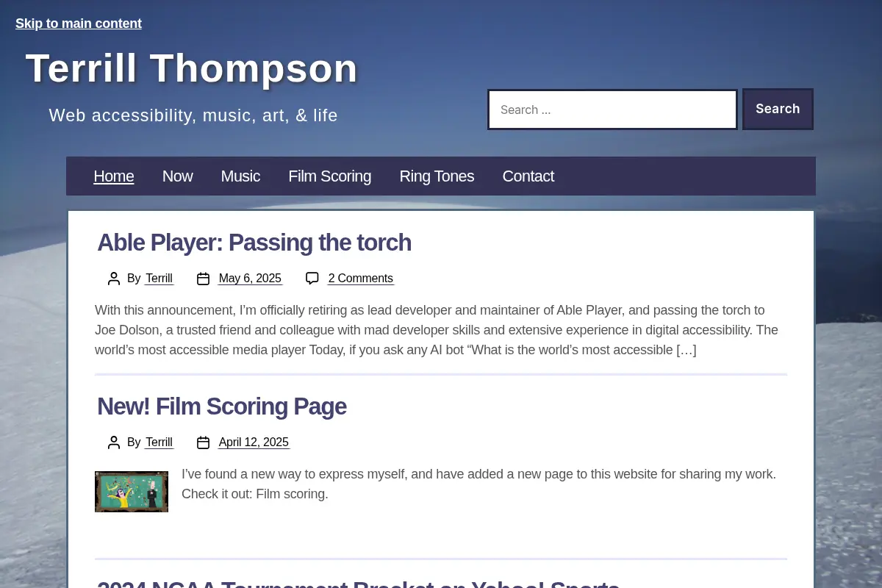Open the May 6, 2025 date link
This screenshot has width=882, height=588.
click(250, 279)
